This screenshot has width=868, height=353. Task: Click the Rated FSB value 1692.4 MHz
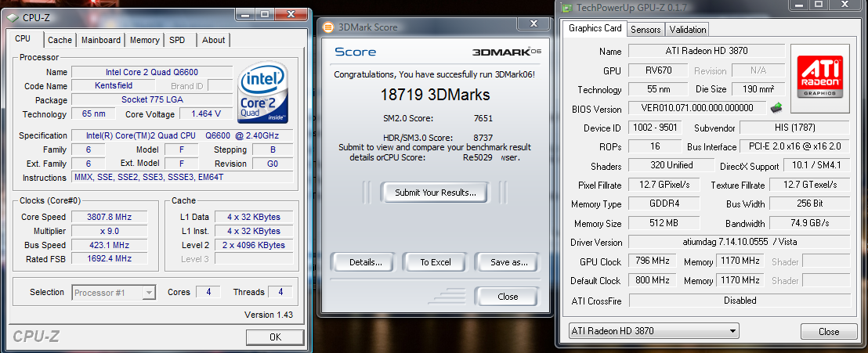tap(110, 258)
